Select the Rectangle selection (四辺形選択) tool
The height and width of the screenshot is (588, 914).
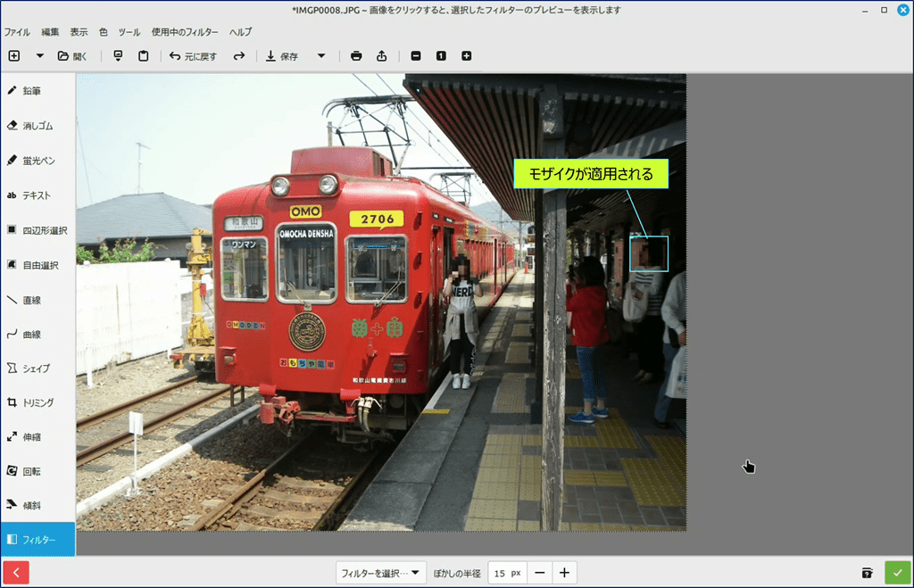coord(37,230)
